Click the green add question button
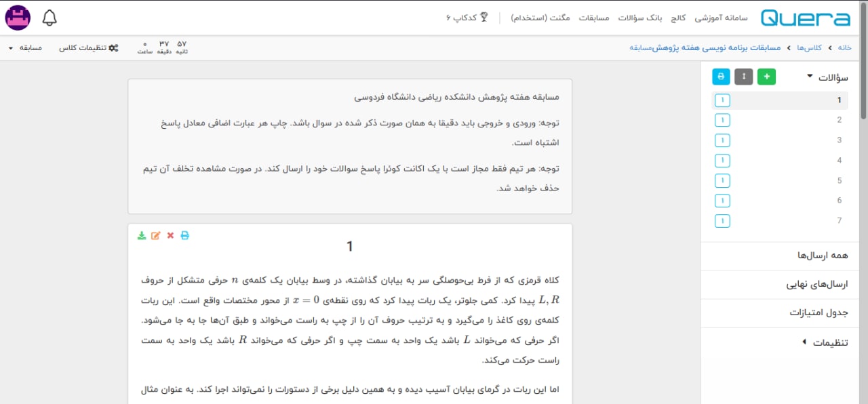Viewport: 868px width, 404px height. coord(766,77)
